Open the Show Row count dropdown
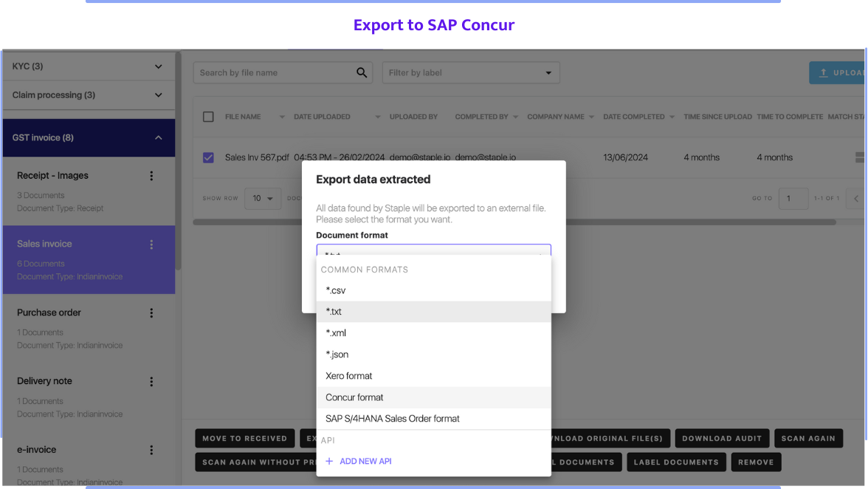 point(263,198)
